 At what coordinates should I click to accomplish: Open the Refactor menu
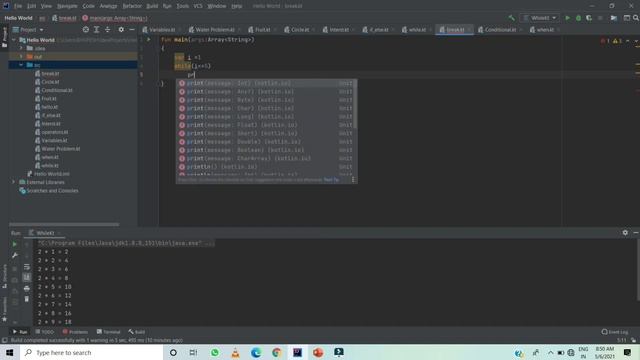pos(132,6)
